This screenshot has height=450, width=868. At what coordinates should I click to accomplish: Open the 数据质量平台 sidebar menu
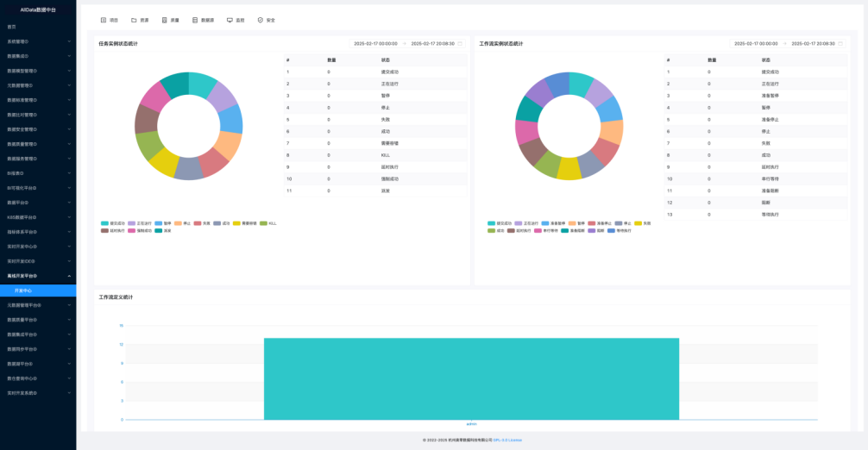pyautogui.click(x=38, y=320)
